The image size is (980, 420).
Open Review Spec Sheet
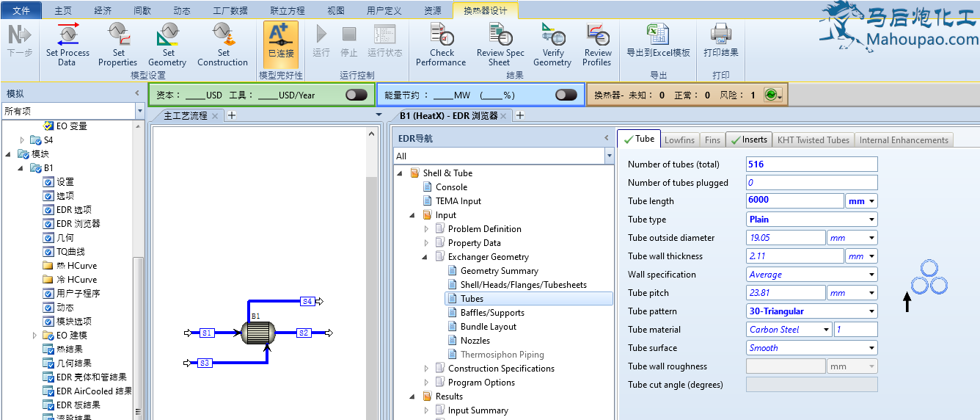pos(500,45)
